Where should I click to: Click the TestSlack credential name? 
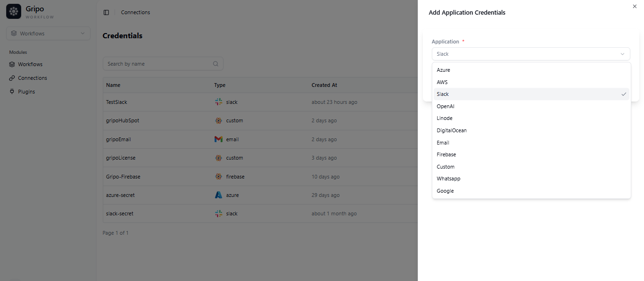pos(116,102)
